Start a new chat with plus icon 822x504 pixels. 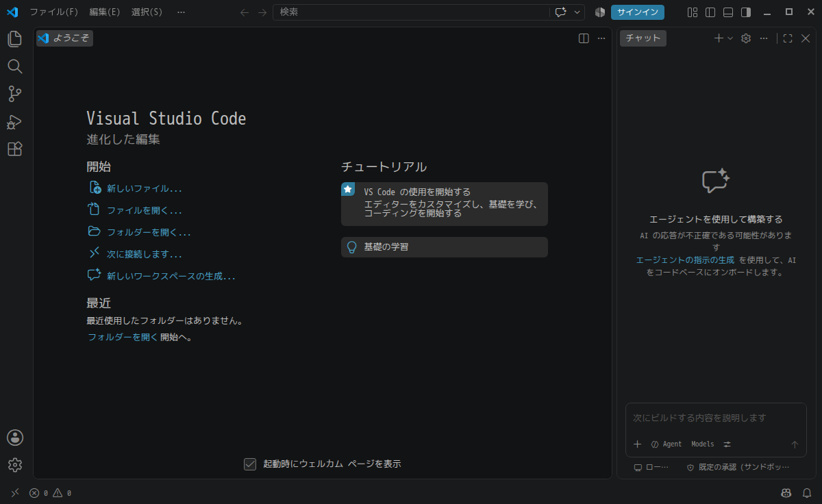pos(719,38)
